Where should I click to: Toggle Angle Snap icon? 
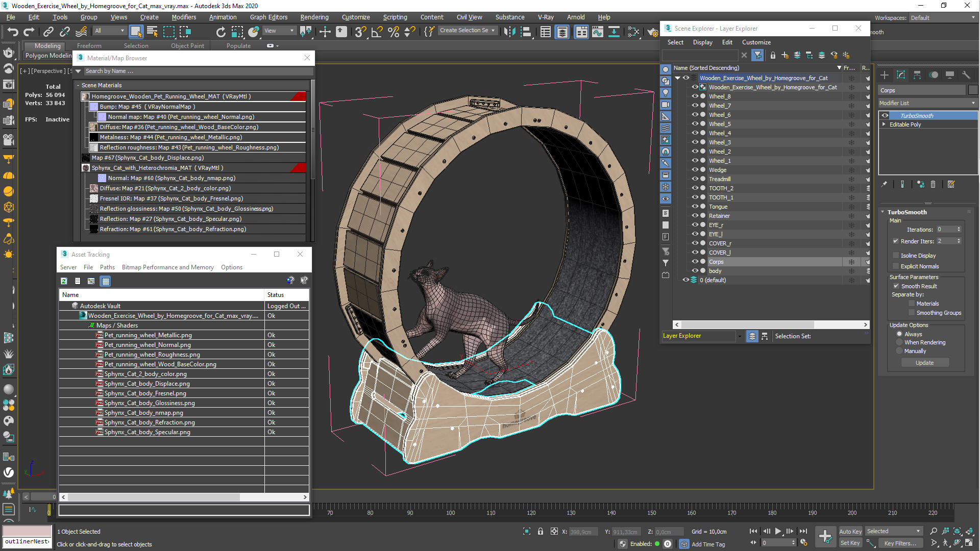pos(377,32)
